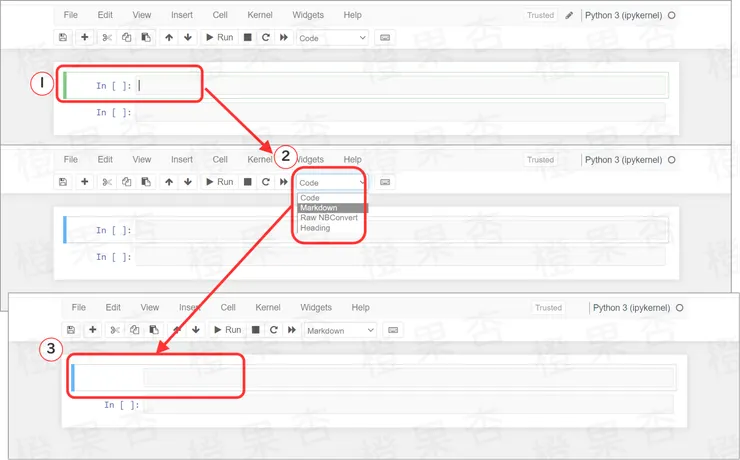The height and width of the screenshot is (460, 740).
Task: Interrupt kernel with top panel's stop icon
Action: (x=247, y=37)
